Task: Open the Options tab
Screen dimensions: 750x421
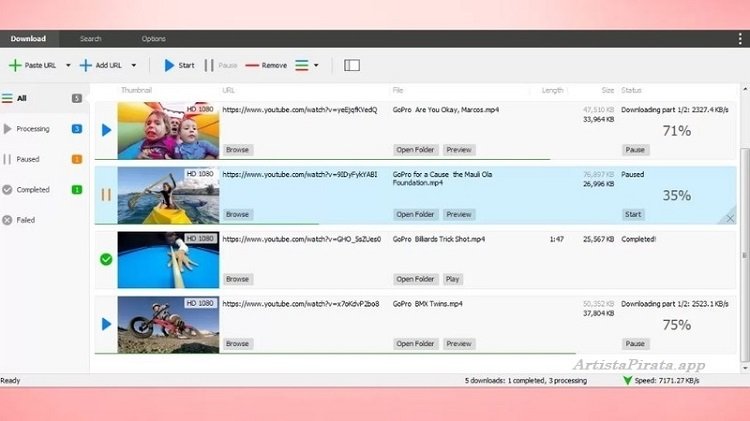Action: tap(153, 39)
